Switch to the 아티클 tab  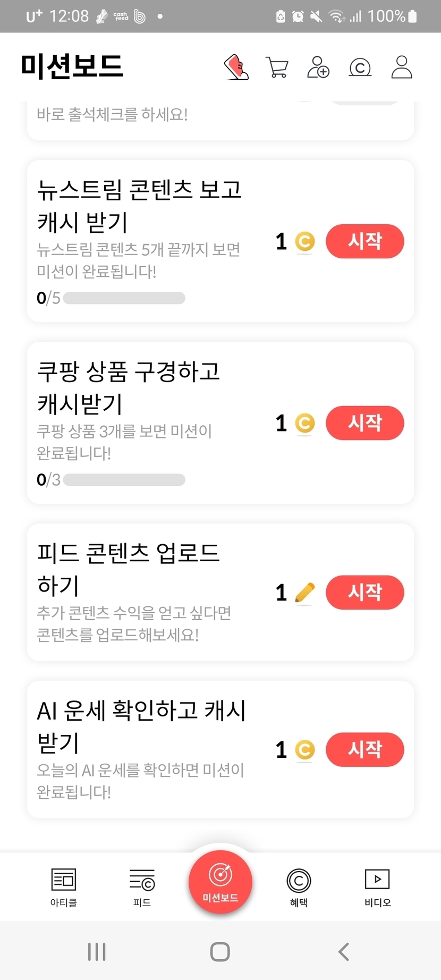click(64, 887)
